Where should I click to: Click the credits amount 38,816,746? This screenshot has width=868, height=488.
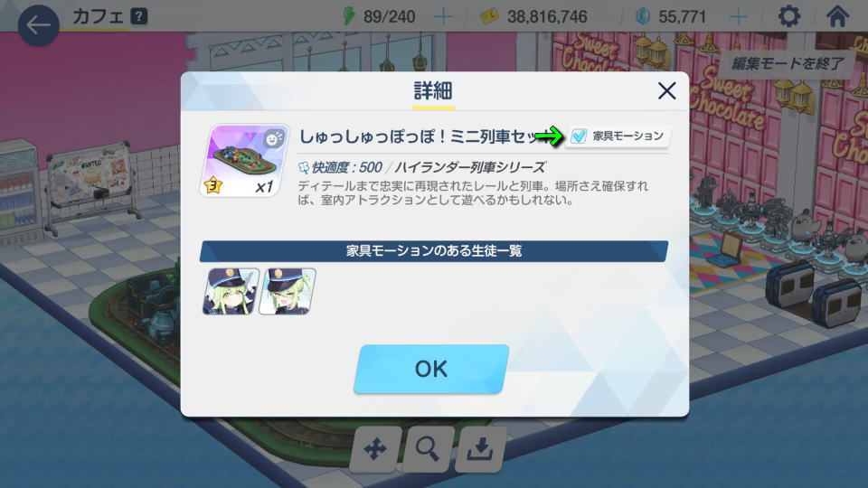(x=547, y=16)
